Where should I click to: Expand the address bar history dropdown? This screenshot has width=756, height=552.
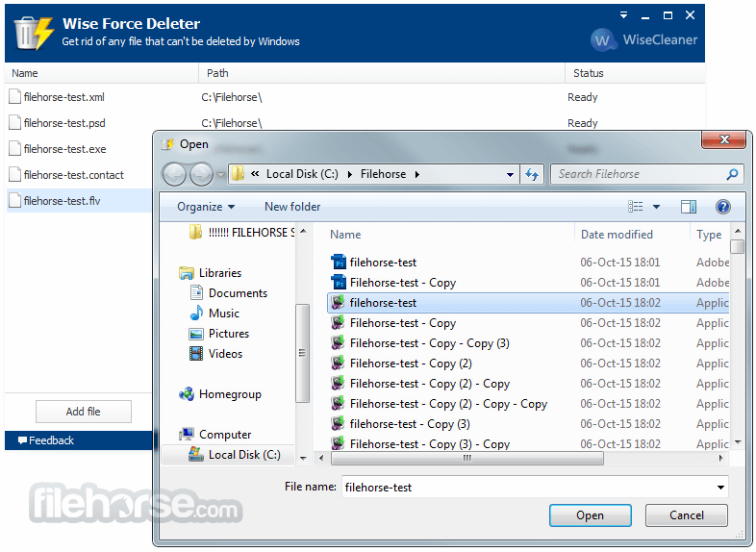click(x=510, y=174)
